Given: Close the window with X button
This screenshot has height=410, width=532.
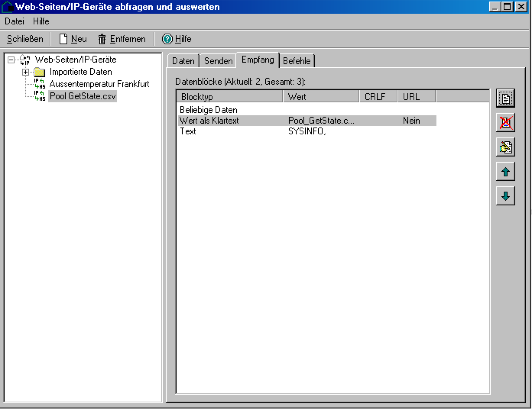Looking at the screenshot, I should tap(521, 7).
